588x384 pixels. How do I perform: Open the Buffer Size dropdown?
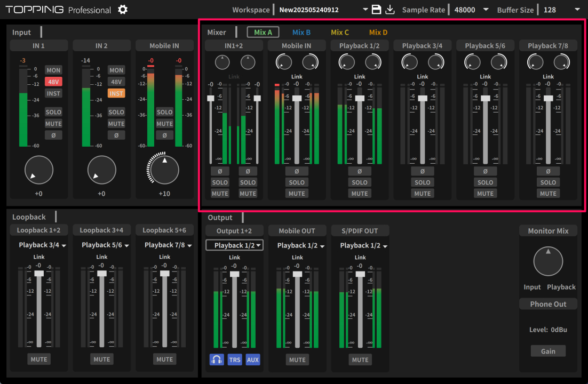click(x=577, y=10)
